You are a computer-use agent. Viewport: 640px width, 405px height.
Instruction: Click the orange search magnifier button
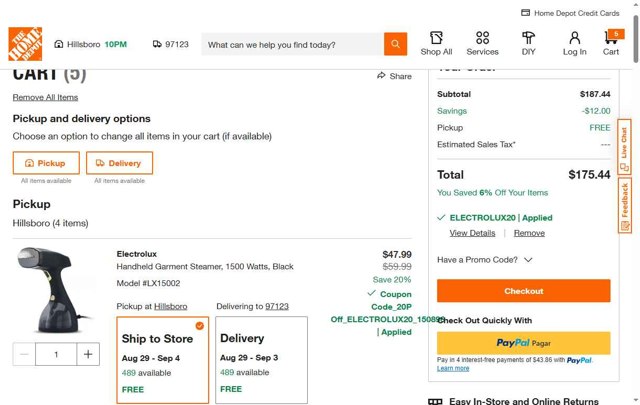(395, 44)
